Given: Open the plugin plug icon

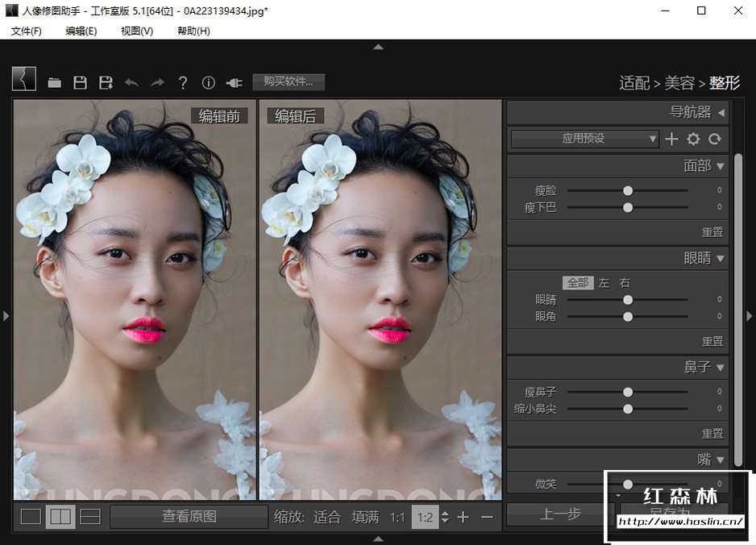Looking at the screenshot, I should pos(234,82).
